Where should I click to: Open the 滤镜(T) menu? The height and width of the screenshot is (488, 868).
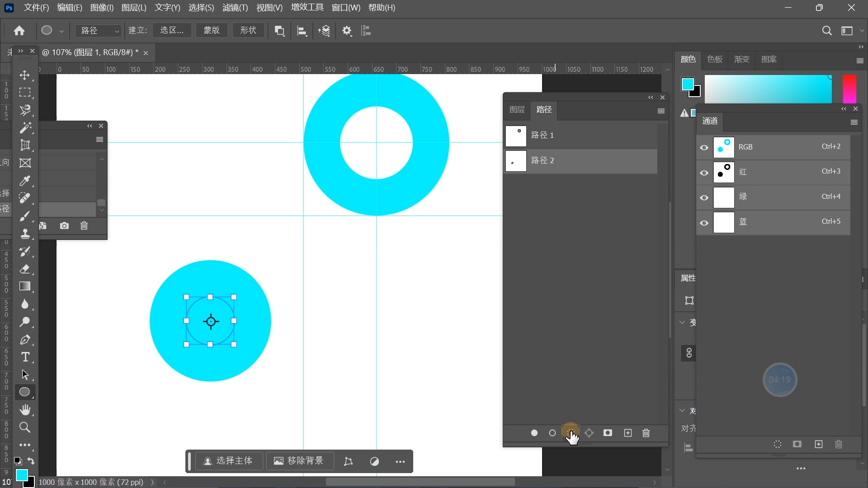235,8
